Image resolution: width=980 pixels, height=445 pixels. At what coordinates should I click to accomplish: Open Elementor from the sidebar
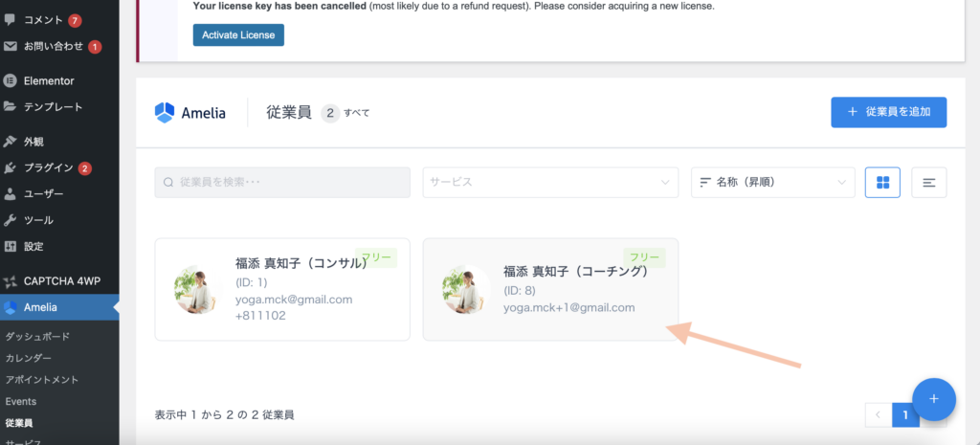point(48,81)
